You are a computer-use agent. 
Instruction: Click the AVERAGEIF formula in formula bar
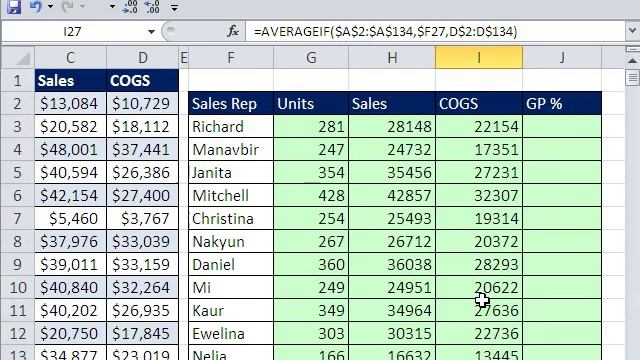pyautogui.click(x=385, y=31)
